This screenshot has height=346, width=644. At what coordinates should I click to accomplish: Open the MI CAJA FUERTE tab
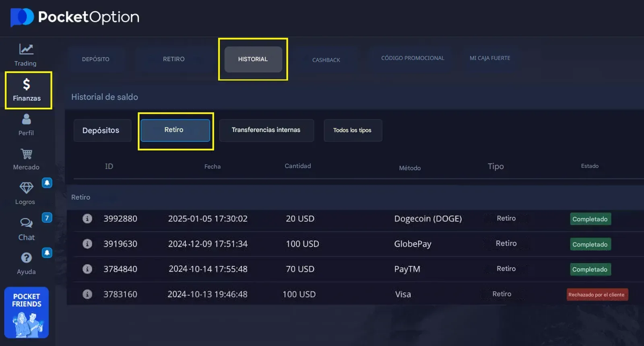click(x=490, y=58)
